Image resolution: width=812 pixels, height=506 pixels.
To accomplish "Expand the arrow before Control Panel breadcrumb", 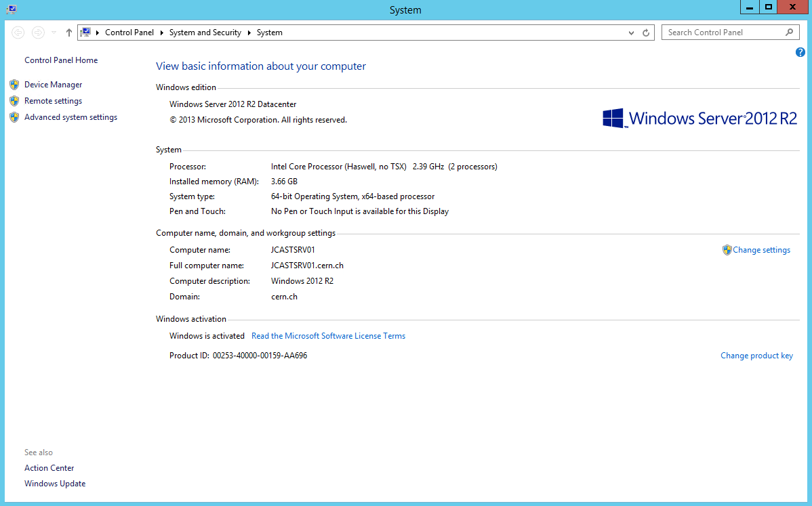I will point(98,33).
